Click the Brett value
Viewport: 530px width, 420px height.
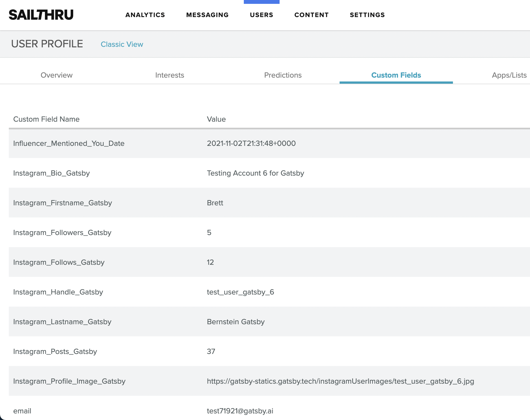215,203
